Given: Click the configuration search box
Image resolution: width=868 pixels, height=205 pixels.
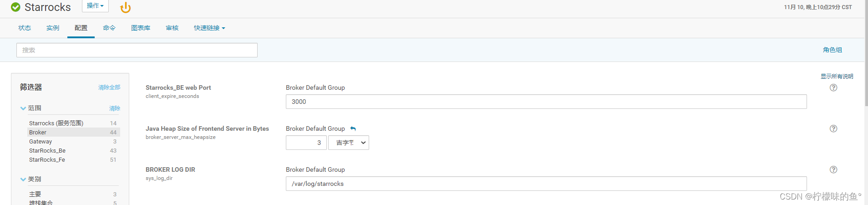Looking at the screenshot, I should (x=137, y=50).
